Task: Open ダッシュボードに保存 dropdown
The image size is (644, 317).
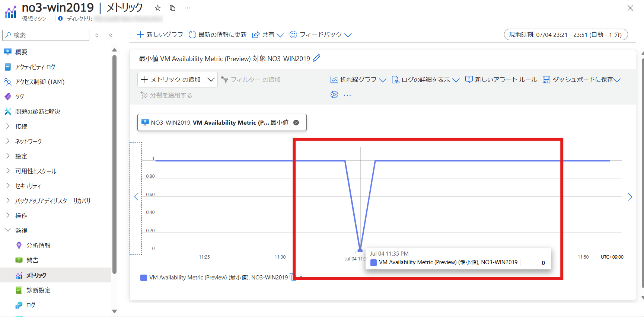Action: [581, 80]
